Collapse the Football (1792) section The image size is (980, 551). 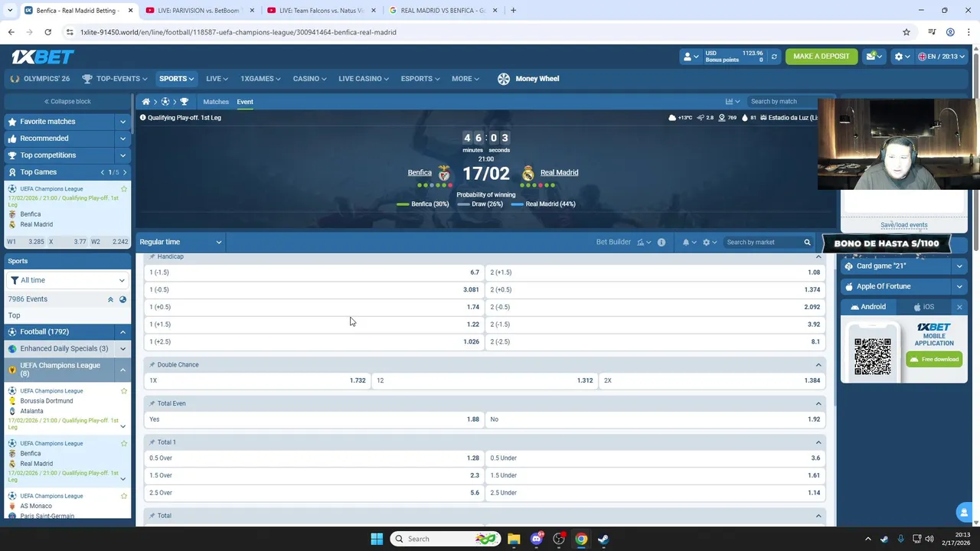click(x=122, y=332)
